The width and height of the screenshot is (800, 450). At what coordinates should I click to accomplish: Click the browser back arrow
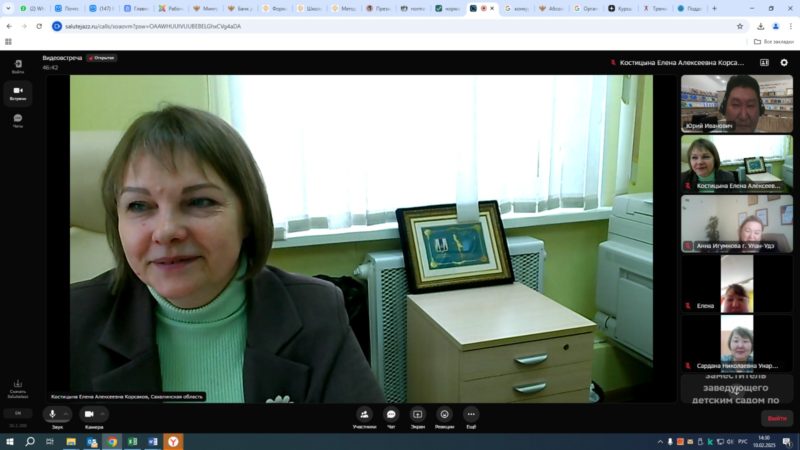coord(9,26)
